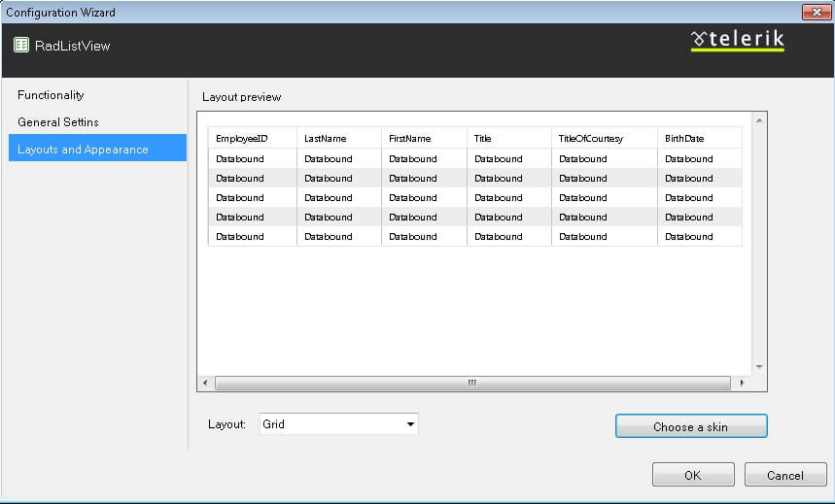Click the EmployeeID column header
Viewport: 835px width, 504px height.
(242, 139)
